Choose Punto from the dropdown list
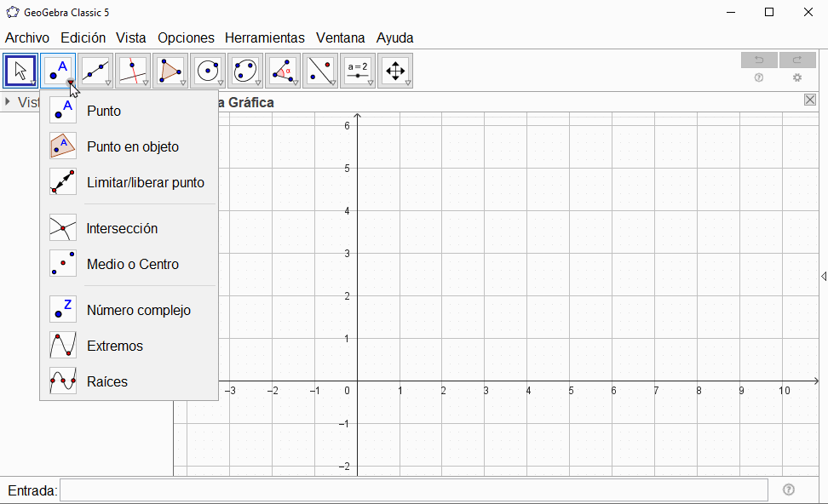Viewport: 828px width, 504px height. pyautogui.click(x=103, y=111)
